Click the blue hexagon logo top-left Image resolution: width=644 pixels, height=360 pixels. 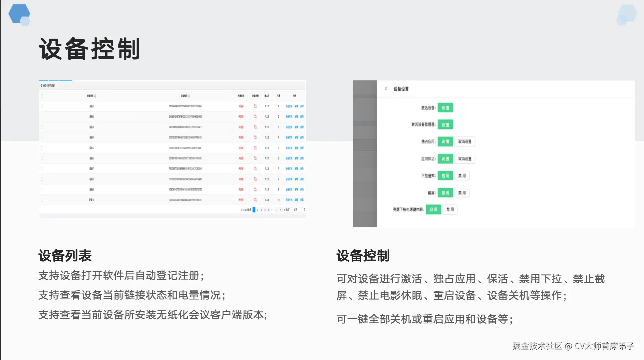pos(19,14)
